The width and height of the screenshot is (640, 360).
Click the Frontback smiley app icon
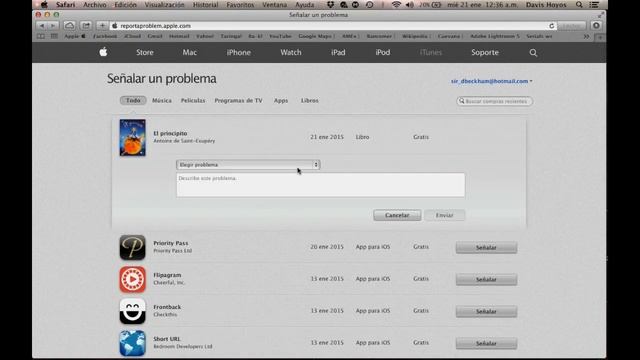click(x=132, y=311)
